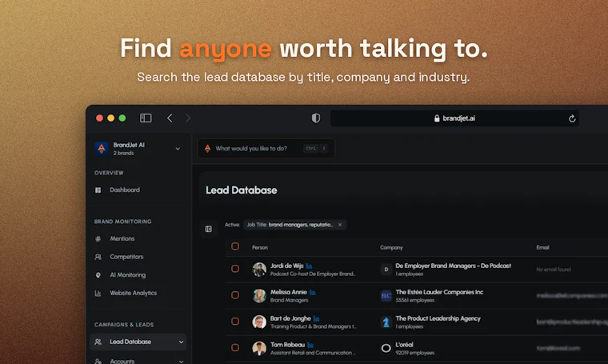This screenshot has height=364, width=608.
Task: Open The Estée Lauder Companies Inc
Action: tap(439, 292)
